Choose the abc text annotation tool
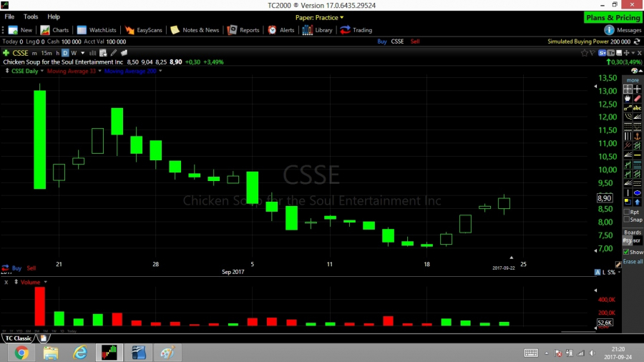The image size is (644, 362). pos(636,107)
